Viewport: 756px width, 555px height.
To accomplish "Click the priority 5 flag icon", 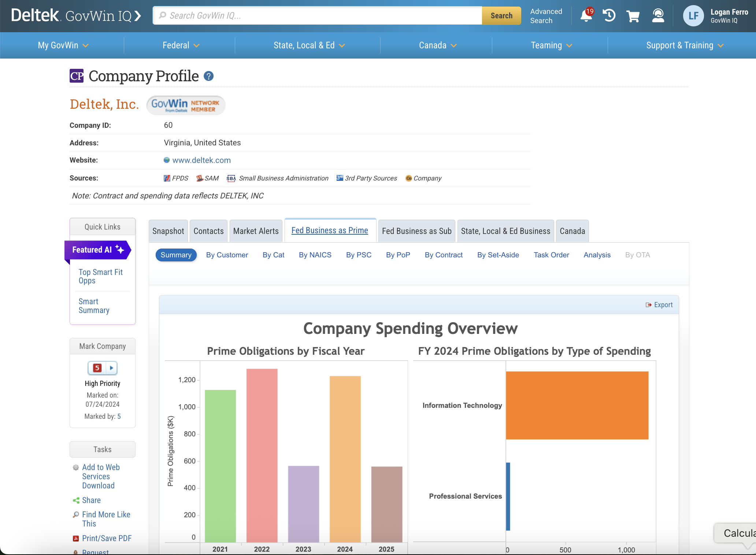I will click(97, 368).
